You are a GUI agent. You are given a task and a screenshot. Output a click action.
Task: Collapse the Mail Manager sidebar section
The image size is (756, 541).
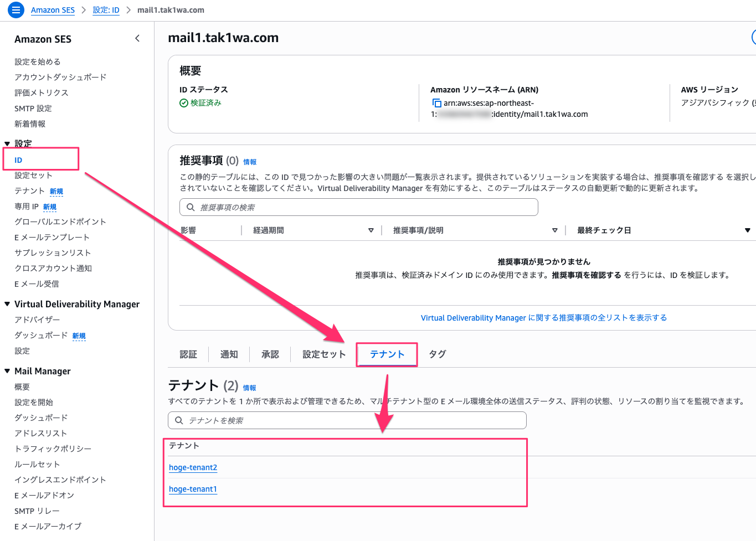coord(7,371)
